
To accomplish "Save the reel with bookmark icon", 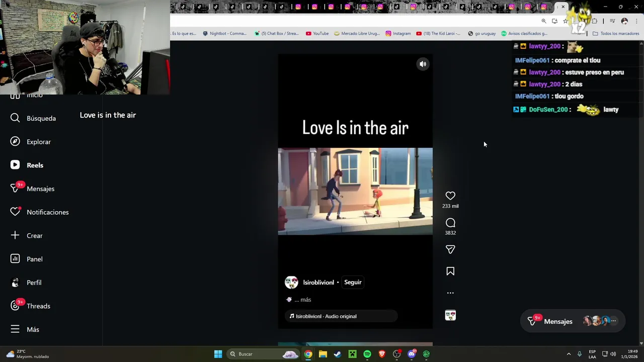I will (450, 271).
